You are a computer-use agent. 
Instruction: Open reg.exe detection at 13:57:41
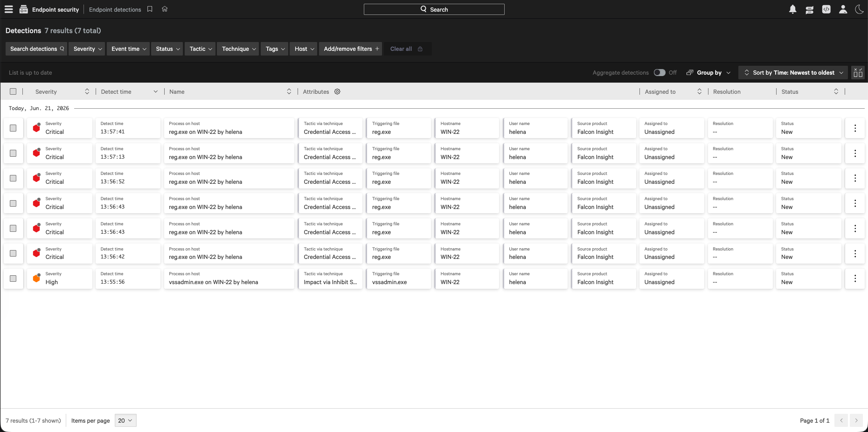pyautogui.click(x=205, y=132)
